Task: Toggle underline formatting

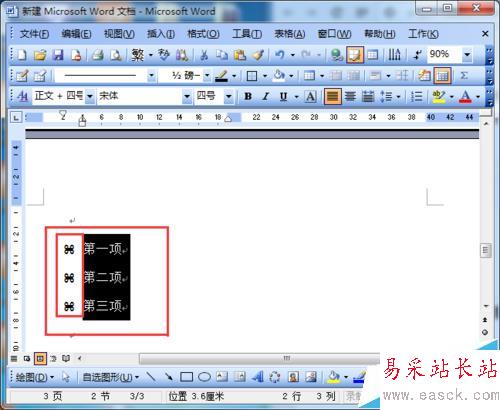Action: 283,96
